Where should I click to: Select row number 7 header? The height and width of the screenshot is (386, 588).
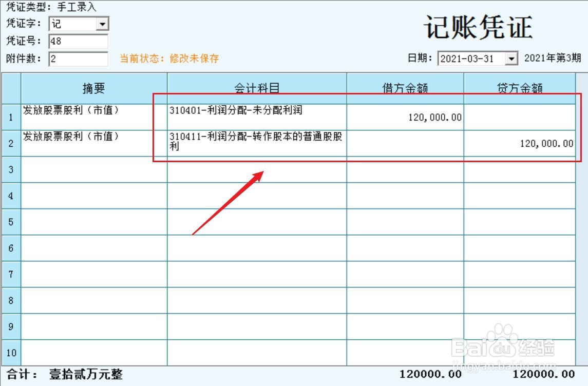(11, 274)
